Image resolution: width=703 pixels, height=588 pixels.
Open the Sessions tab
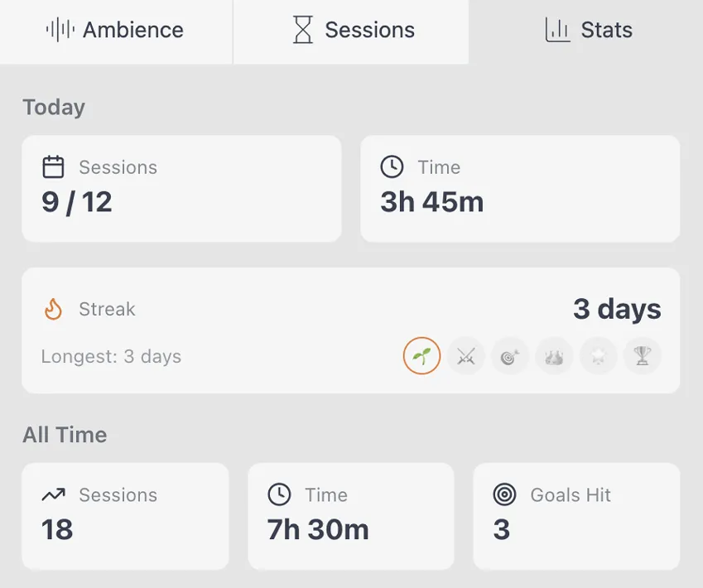click(350, 30)
